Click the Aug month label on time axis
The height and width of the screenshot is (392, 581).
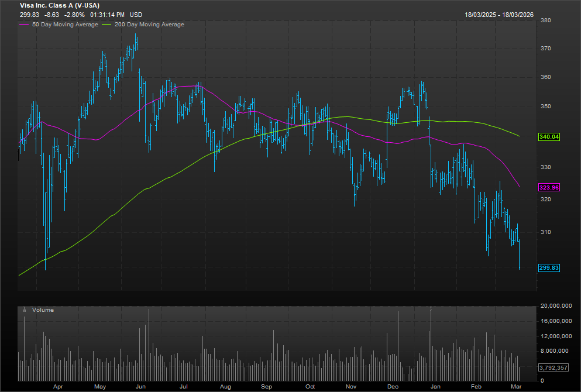tap(225, 387)
